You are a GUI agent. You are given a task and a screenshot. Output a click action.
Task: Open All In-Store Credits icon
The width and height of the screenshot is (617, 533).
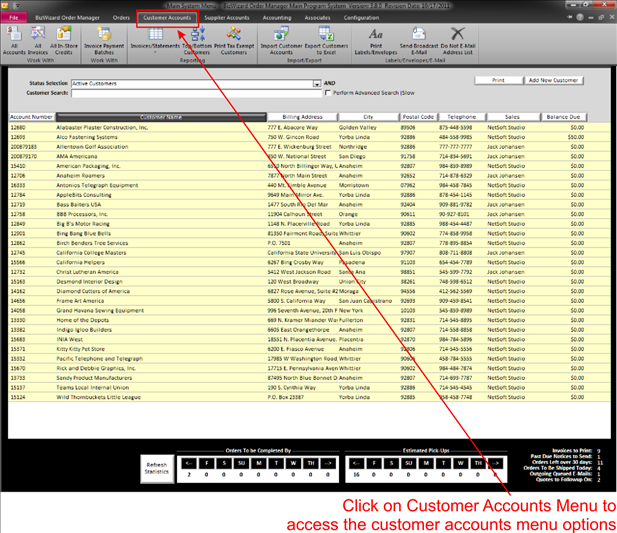pyautogui.click(x=64, y=41)
